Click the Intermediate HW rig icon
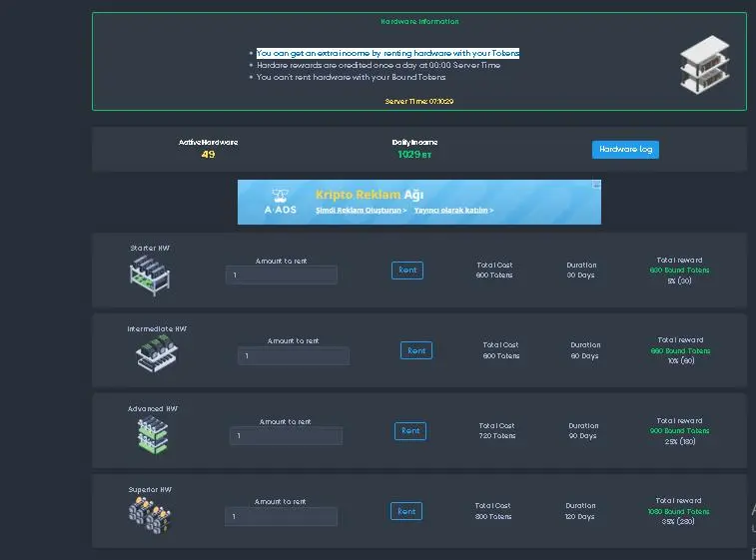 [x=157, y=353]
